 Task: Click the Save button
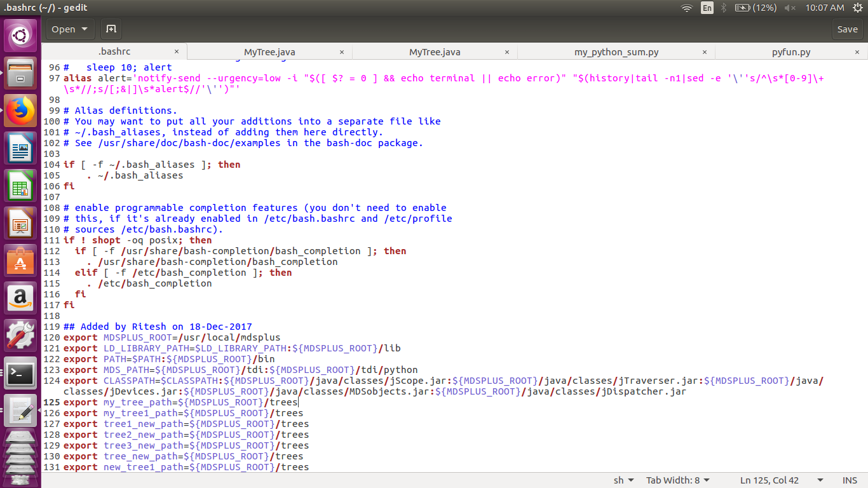click(848, 29)
